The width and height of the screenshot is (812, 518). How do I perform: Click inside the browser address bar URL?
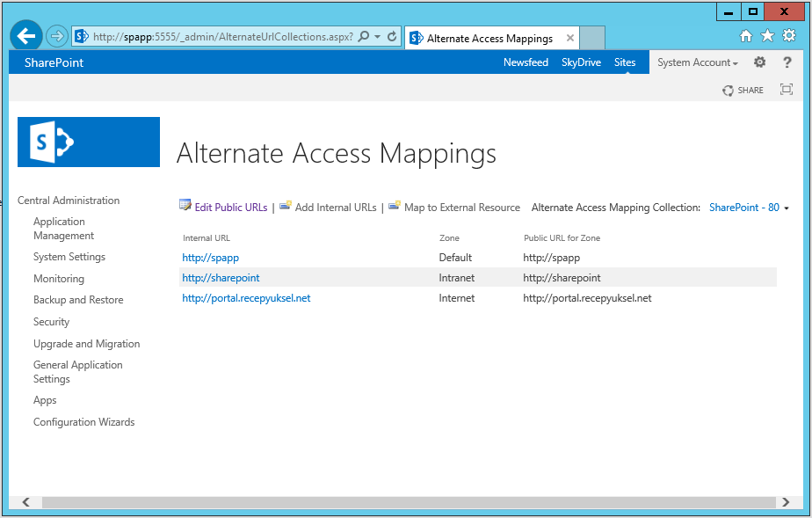(x=222, y=37)
